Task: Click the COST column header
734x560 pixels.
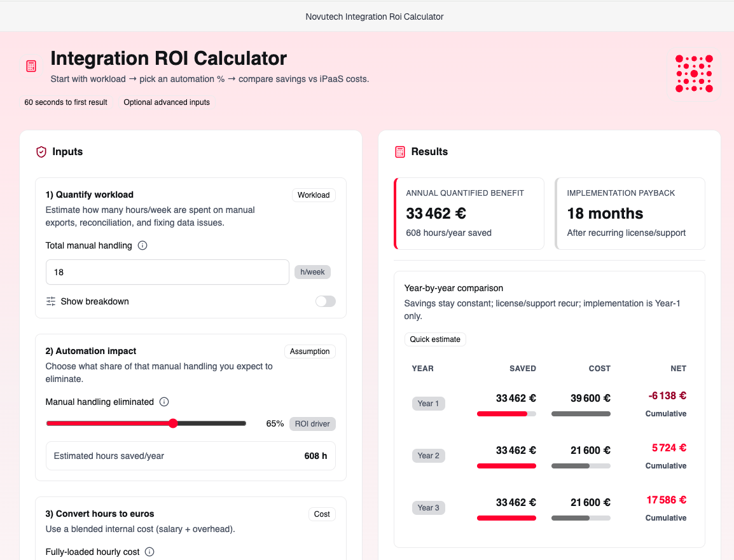Action: tap(600, 369)
